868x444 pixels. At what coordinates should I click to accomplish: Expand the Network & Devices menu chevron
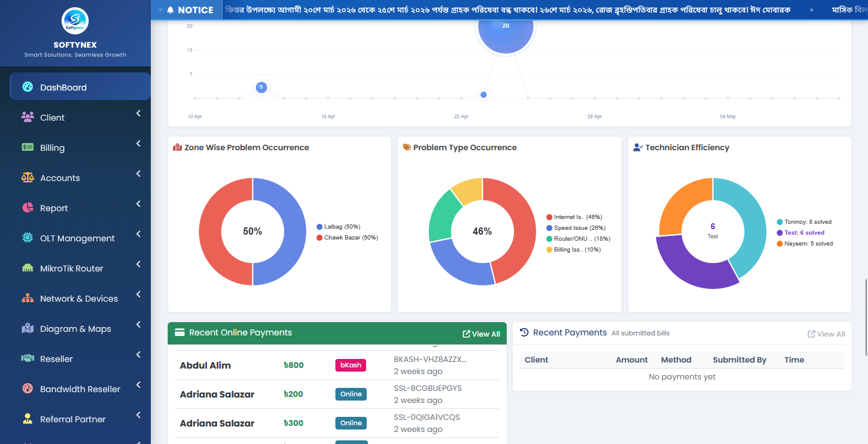(x=138, y=294)
